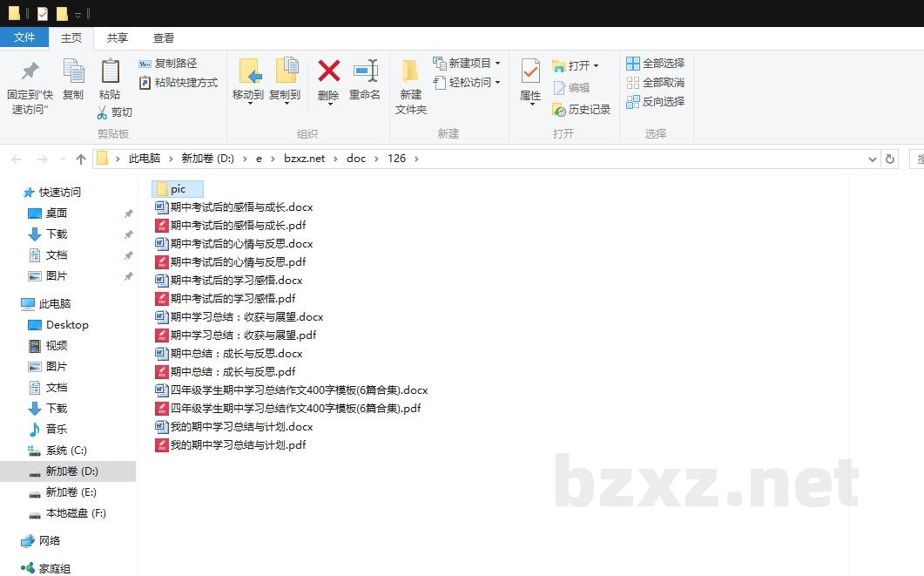Click the New Folder icon
The width and height of the screenshot is (924, 576).
(x=410, y=72)
